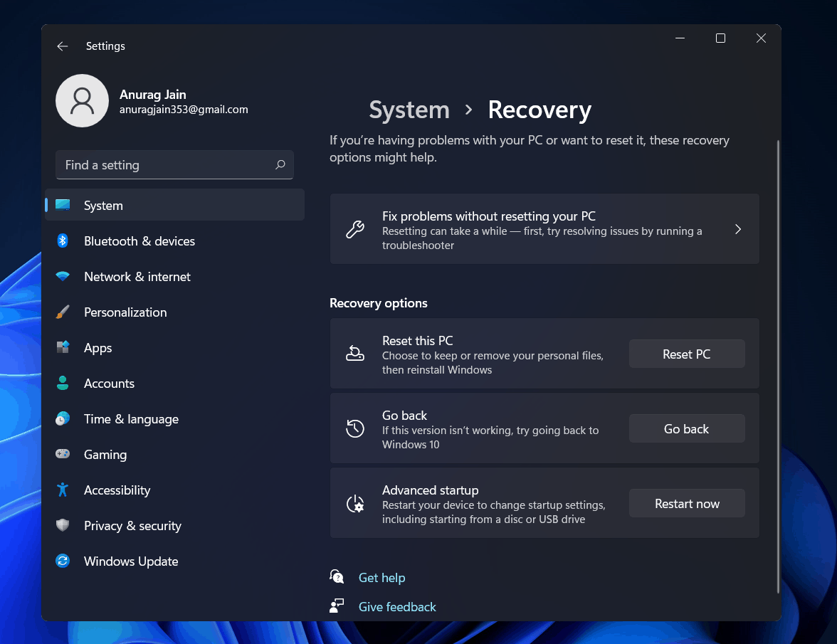Click the Network & internet globe icon
837x644 pixels.
[x=63, y=276]
